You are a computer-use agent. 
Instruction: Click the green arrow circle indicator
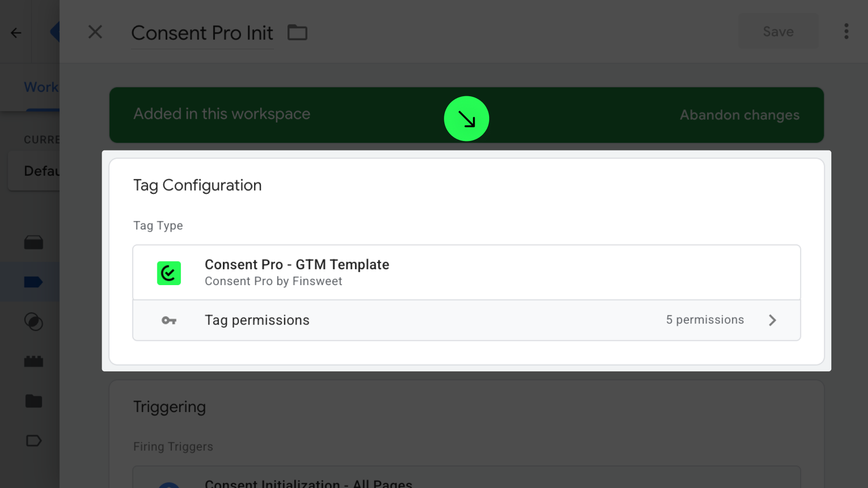click(x=466, y=119)
